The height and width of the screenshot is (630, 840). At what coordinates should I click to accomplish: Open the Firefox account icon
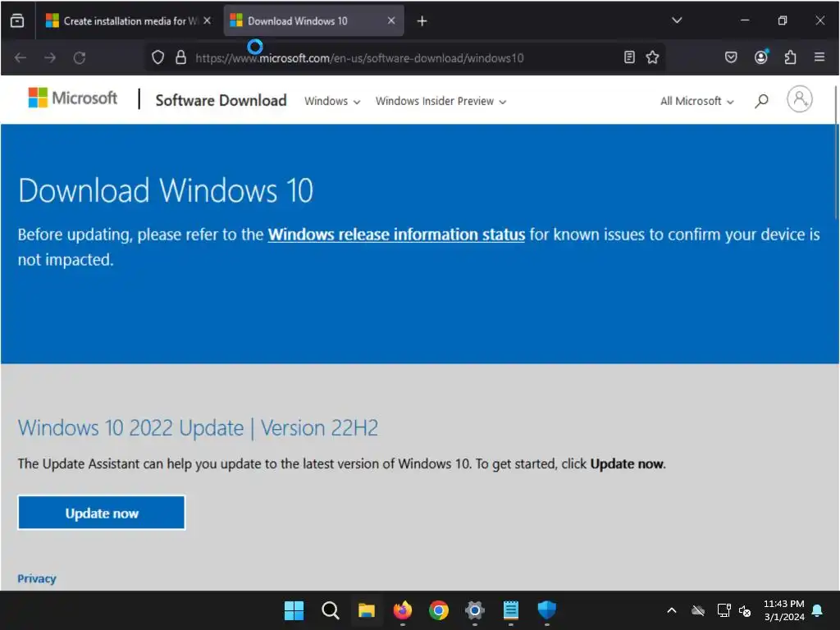tap(761, 57)
